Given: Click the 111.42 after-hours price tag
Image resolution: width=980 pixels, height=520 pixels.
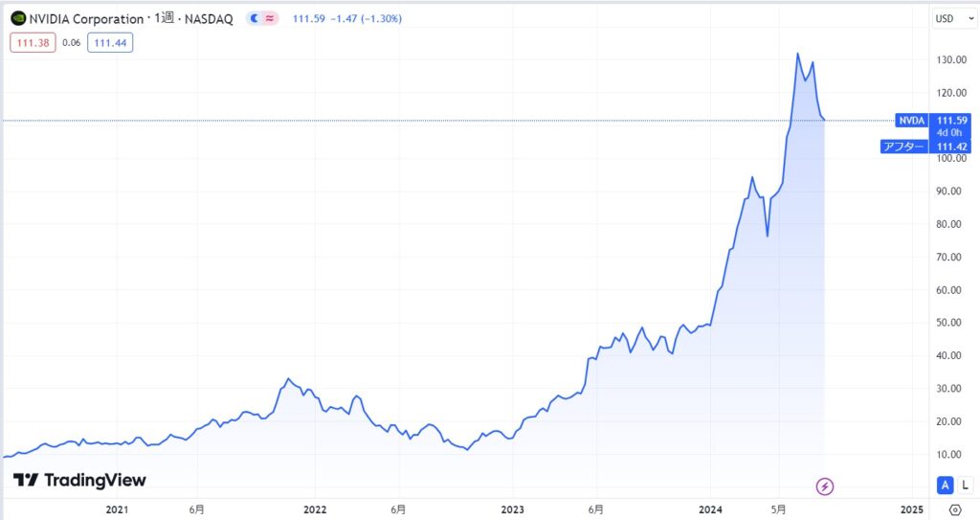Looking at the screenshot, I should (x=951, y=147).
